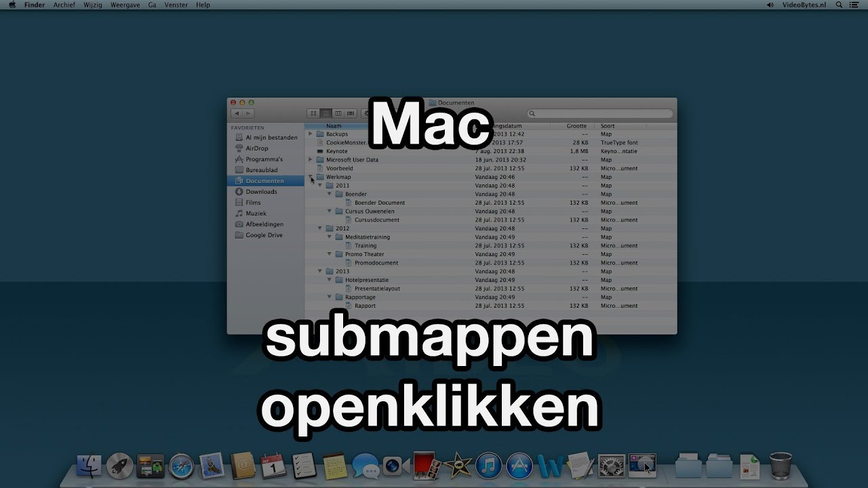Open volume control in menu bar
The width and height of the screenshot is (868, 488).
pos(770,5)
